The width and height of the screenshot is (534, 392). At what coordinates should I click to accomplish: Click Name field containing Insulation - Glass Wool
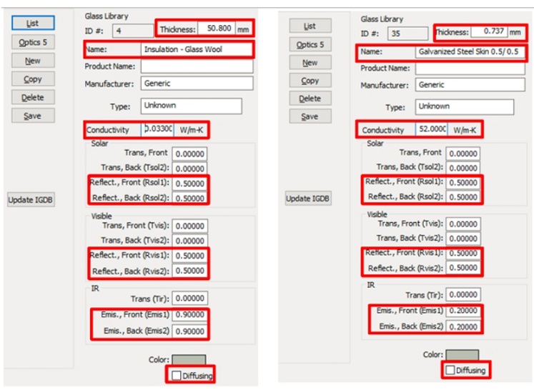coord(197,49)
